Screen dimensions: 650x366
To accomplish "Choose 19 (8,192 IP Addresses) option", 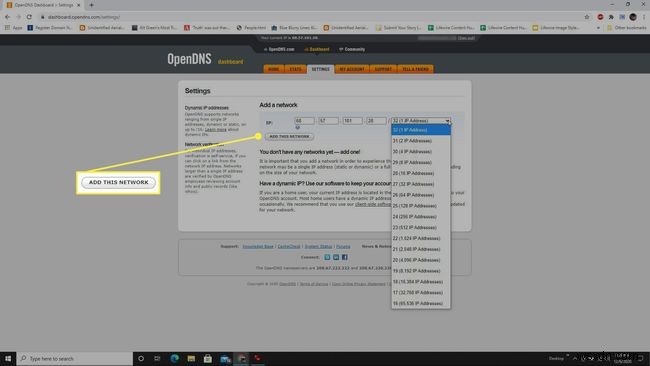I will 421,271.
